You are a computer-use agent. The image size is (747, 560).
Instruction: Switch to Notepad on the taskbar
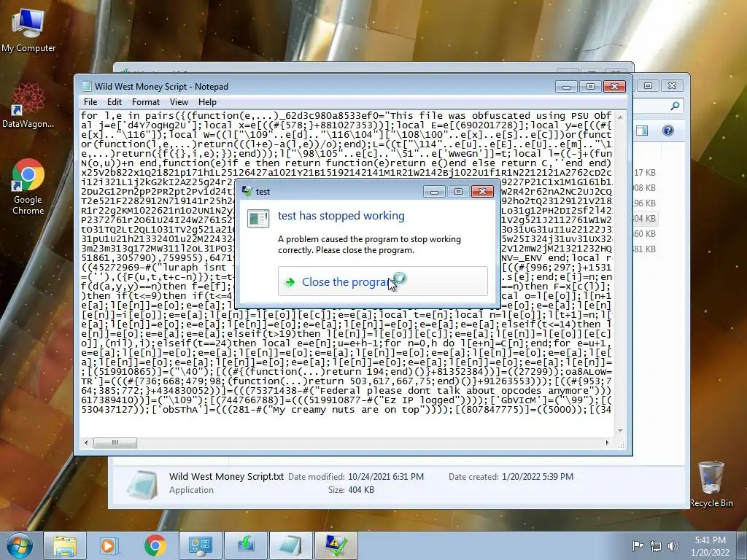click(290, 545)
